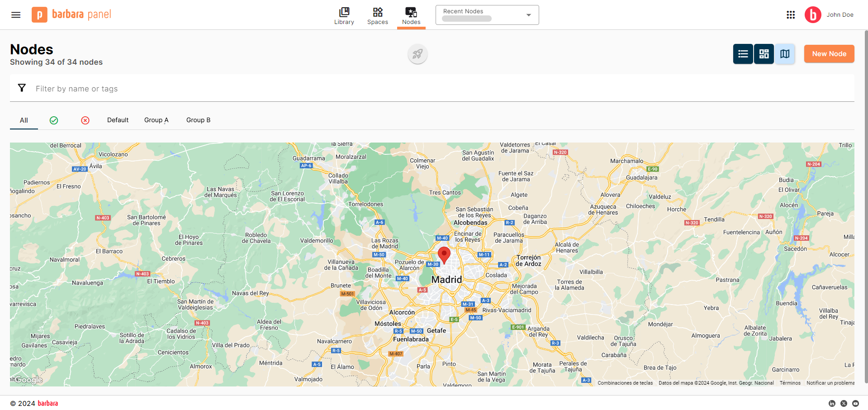The image size is (868, 410).
Task: Open the hamburger navigation menu
Action: click(x=16, y=15)
